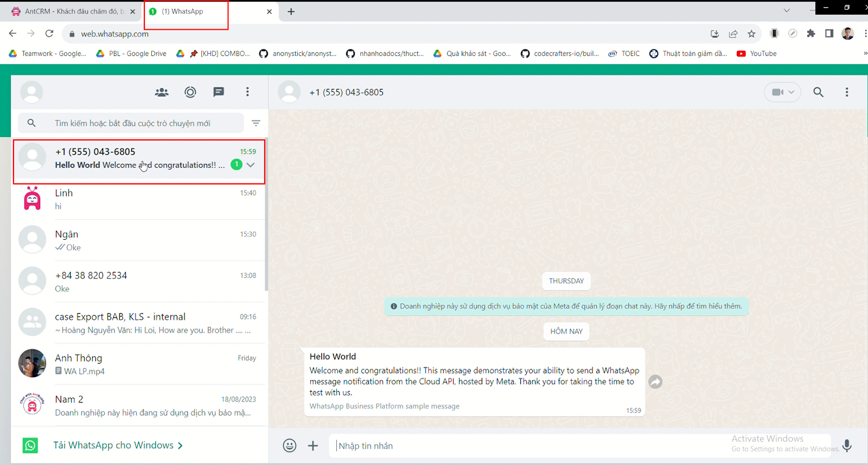This screenshot has height=465, width=868.
Task: Open the emoji picker
Action: pyautogui.click(x=290, y=445)
